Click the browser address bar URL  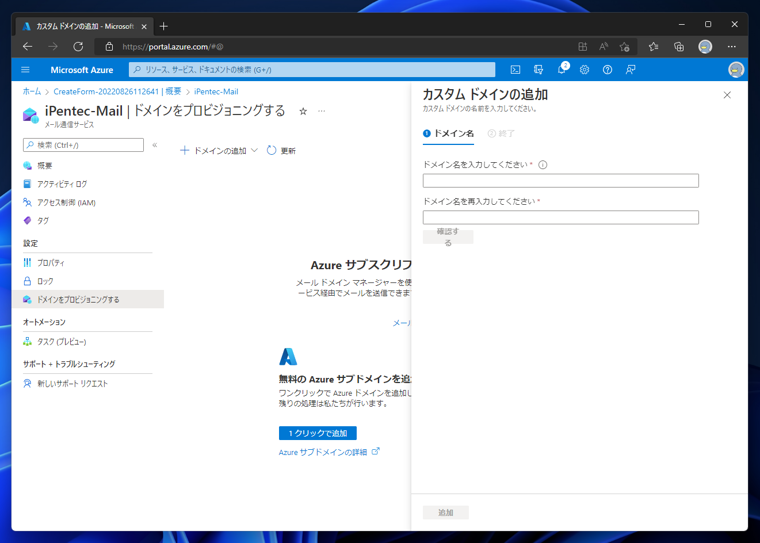pos(173,47)
